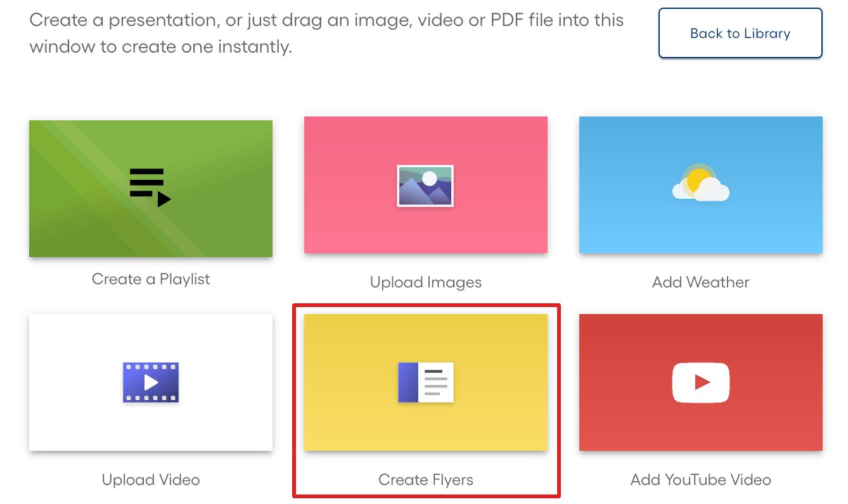Viewport: 848px width, 504px height.
Task: Click the flyer document icon on yellow card
Action: click(x=425, y=382)
